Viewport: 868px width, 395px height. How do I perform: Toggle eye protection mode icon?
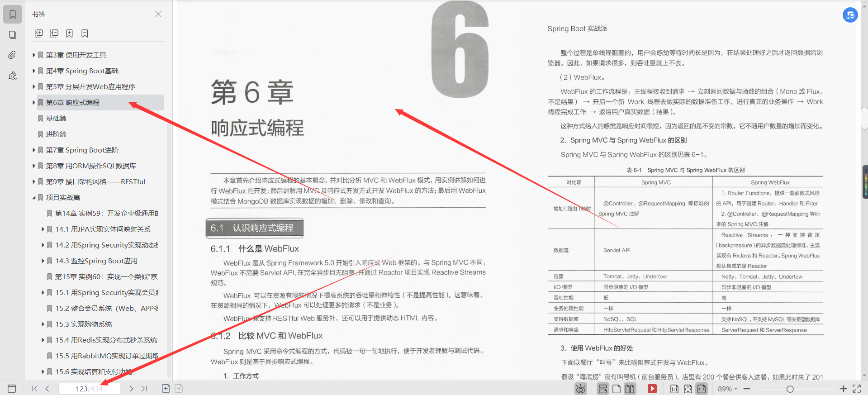point(581,389)
